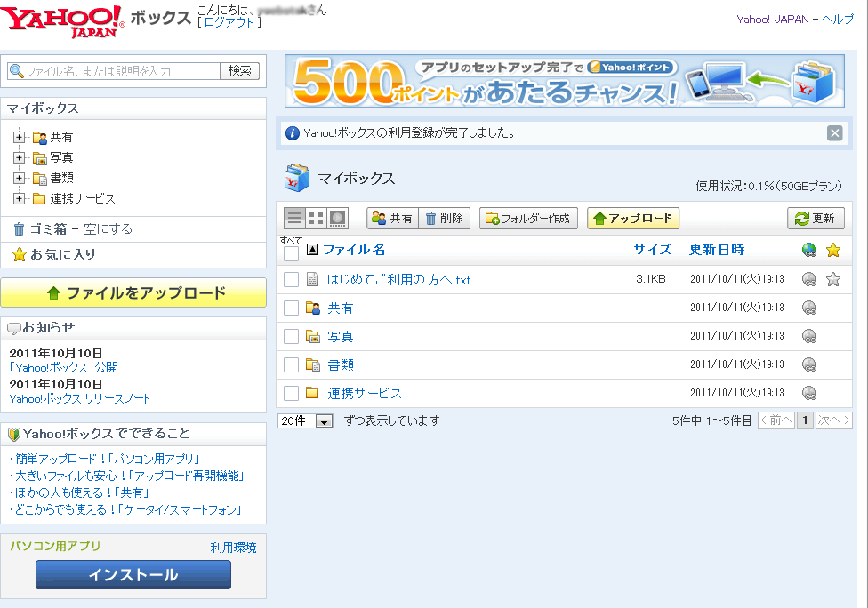Click the share status icon in the 書類 row
Viewport: 868px width, 608px height.
[809, 364]
